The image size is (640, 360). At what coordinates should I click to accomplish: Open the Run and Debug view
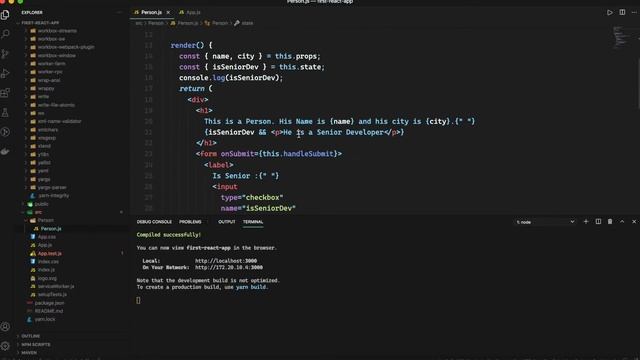(x=5, y=73)
